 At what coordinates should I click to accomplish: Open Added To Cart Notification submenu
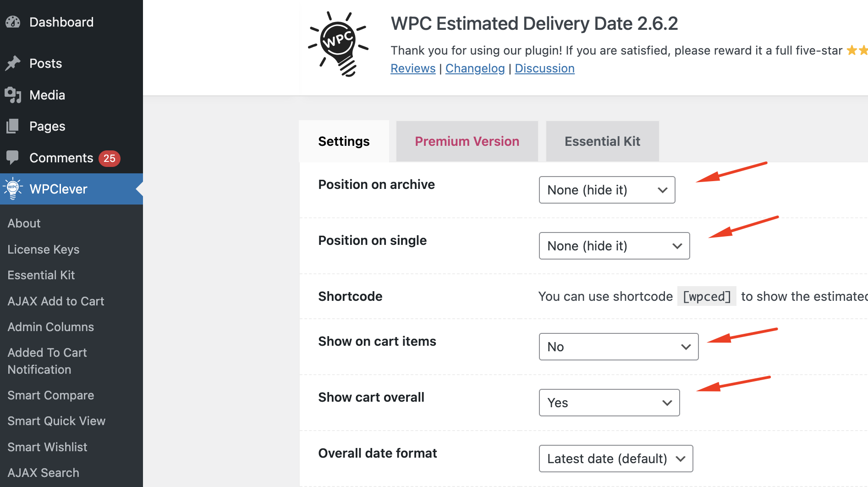tap(47, 361)
